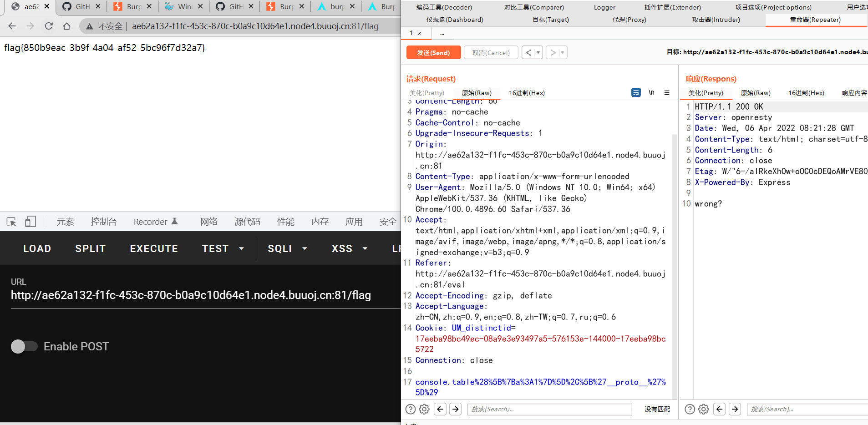This screenshot has height=425, width=868.
Task: Click the Send (发送) button
Action: (433, 52)
